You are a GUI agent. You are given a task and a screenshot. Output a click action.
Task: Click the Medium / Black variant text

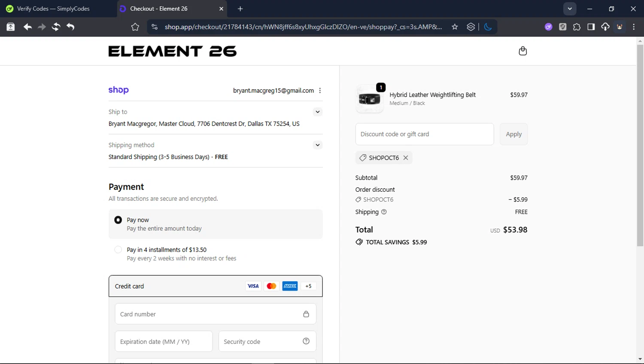point(407,103)
